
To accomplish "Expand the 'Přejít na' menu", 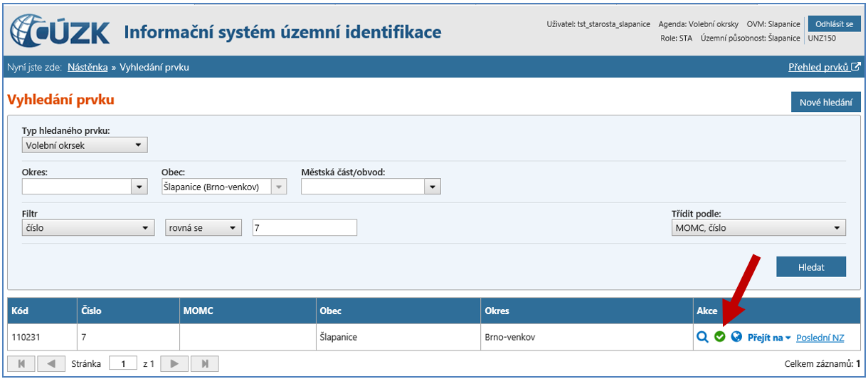I will coord(768,338).
